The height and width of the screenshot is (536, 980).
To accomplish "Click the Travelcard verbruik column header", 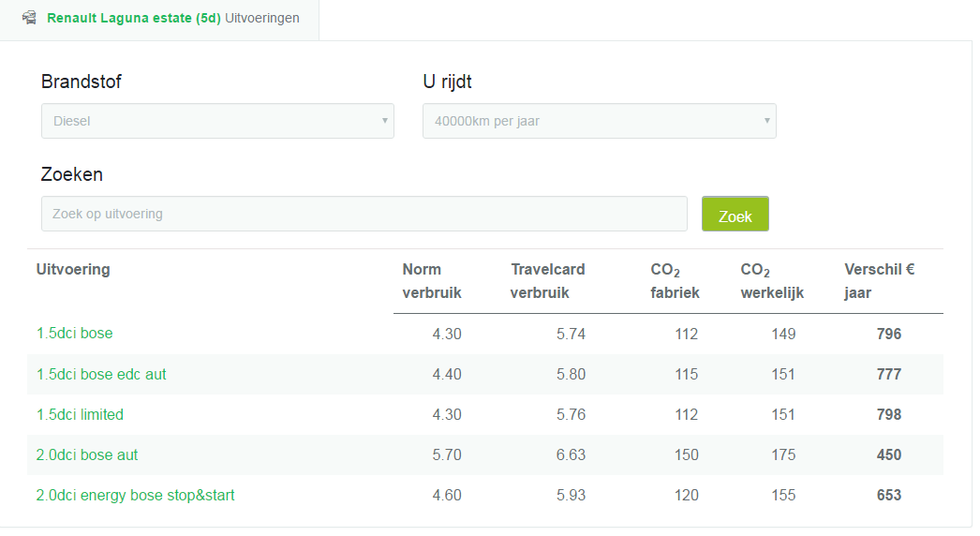I will [x=547, y=281].
